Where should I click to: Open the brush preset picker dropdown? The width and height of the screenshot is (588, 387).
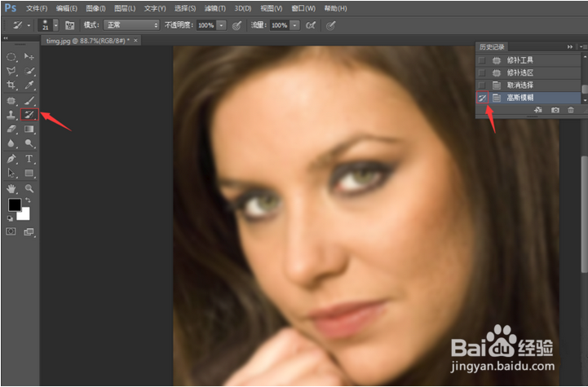point(56,25)
